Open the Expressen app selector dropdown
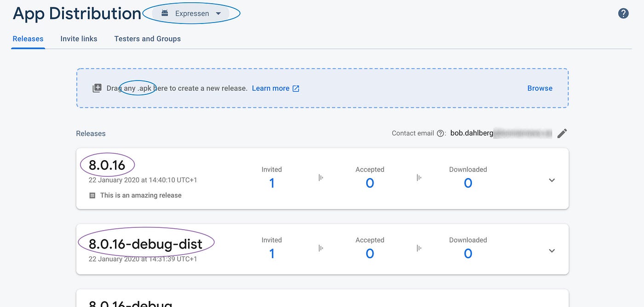Screen dimensions: 644x307 [x=191, y=13]
